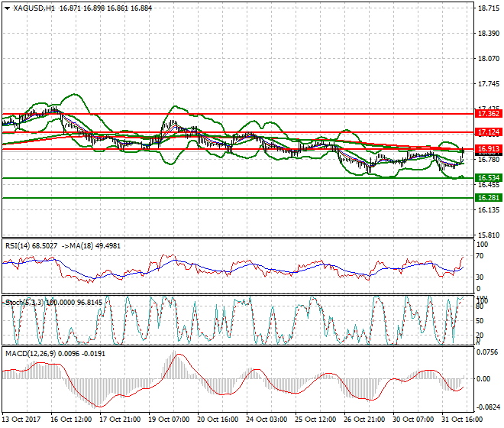Click the 16.913 red price level label
This screenshot has height=428, width=504.
coord(489,149)
